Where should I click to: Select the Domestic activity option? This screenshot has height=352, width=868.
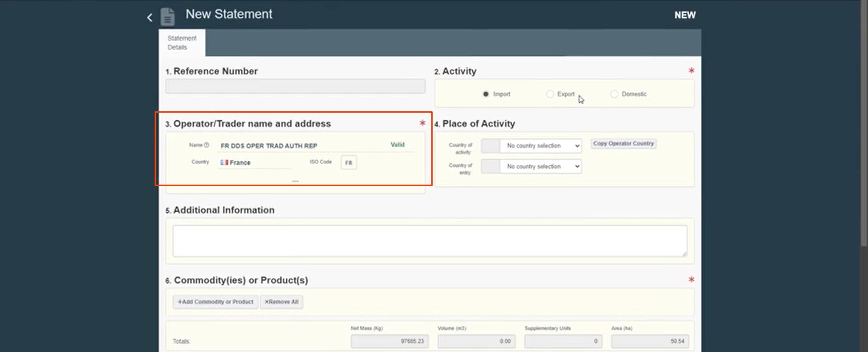click(x=614, y=94)
